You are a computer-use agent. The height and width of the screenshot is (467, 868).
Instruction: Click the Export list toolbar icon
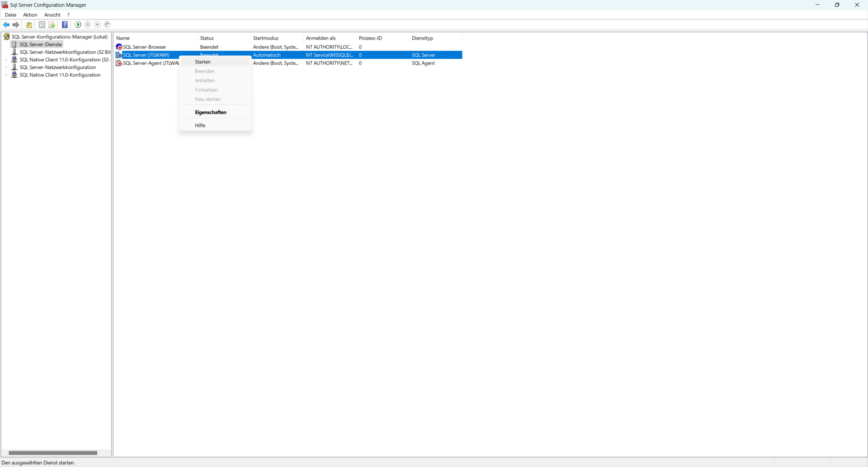[52, 25]
